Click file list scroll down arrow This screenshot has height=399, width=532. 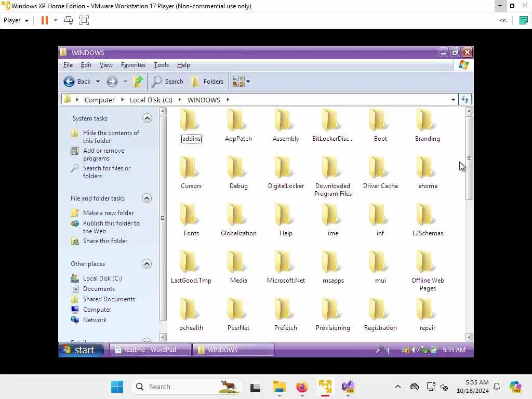469,337
